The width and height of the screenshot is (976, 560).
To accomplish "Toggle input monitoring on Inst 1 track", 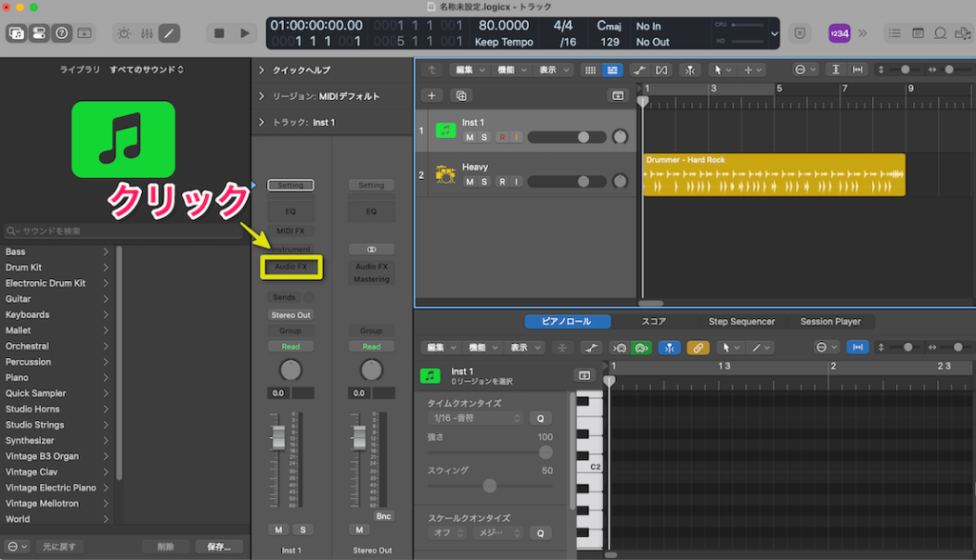I will tap(516, 137).
